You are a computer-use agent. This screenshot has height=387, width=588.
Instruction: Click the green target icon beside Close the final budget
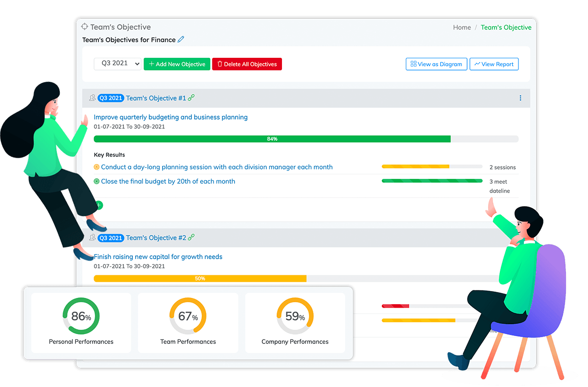point(96,181)
